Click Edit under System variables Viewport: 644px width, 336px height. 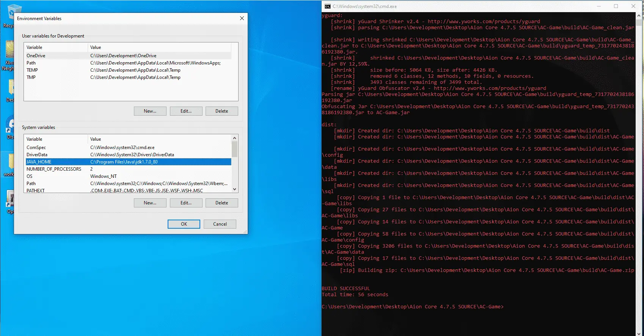(x=186, y=203)
